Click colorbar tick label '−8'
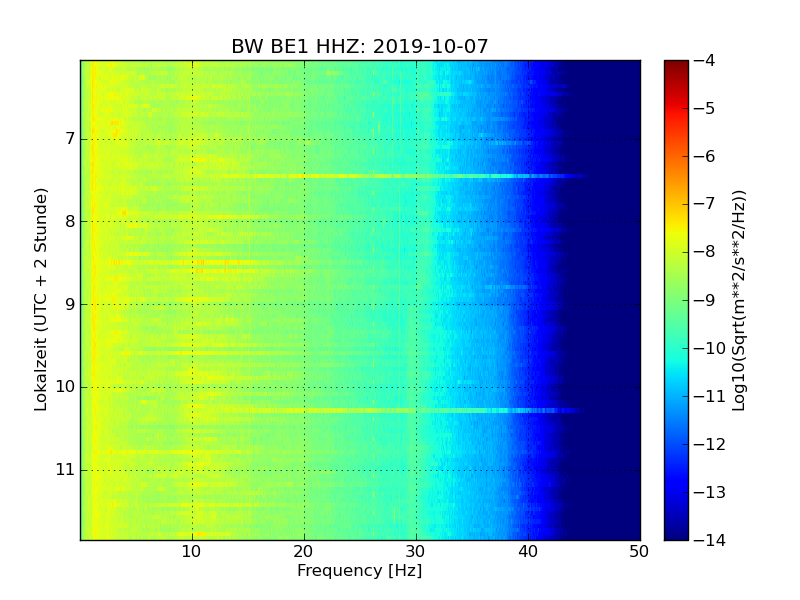This screenshot has height=600, width=800. 705,252
